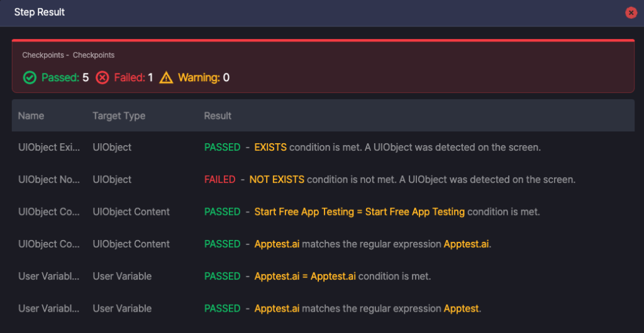The height and width of the screenshot is (333, 644).
Task: Click the yellow Warning triangle icon
Action: [166, 78]
